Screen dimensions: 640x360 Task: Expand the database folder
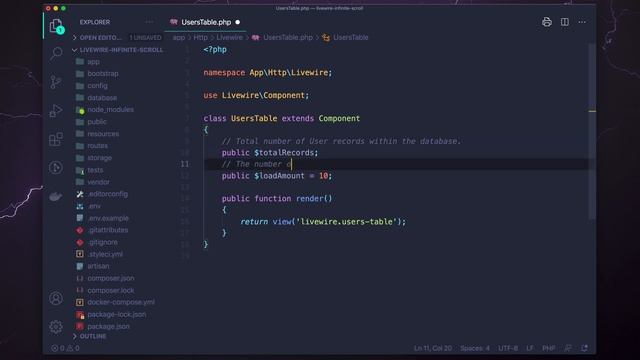[102, 98]
